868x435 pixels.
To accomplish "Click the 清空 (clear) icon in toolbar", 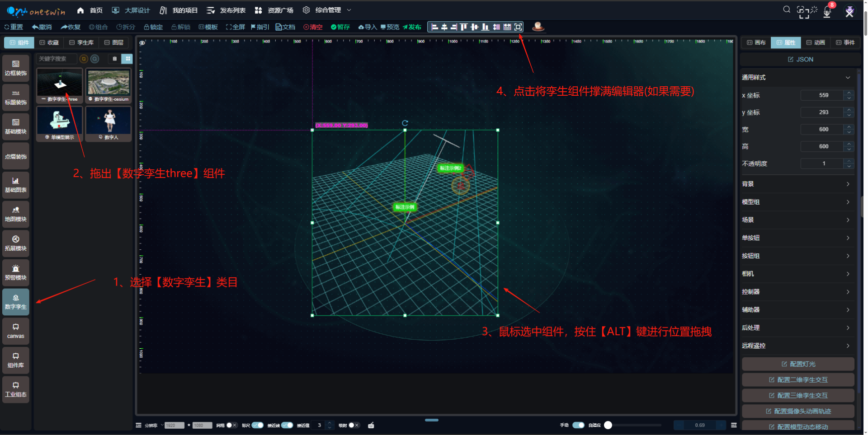I will coord(313,27).
